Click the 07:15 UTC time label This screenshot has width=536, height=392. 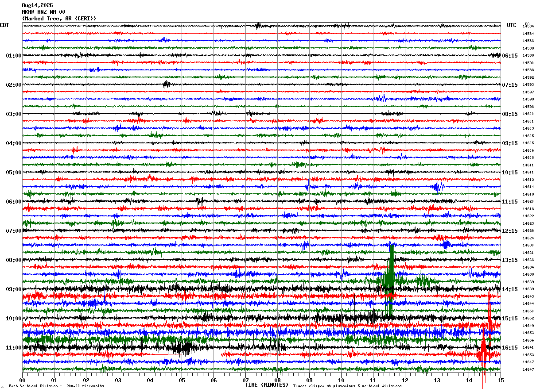click(510, 85)
